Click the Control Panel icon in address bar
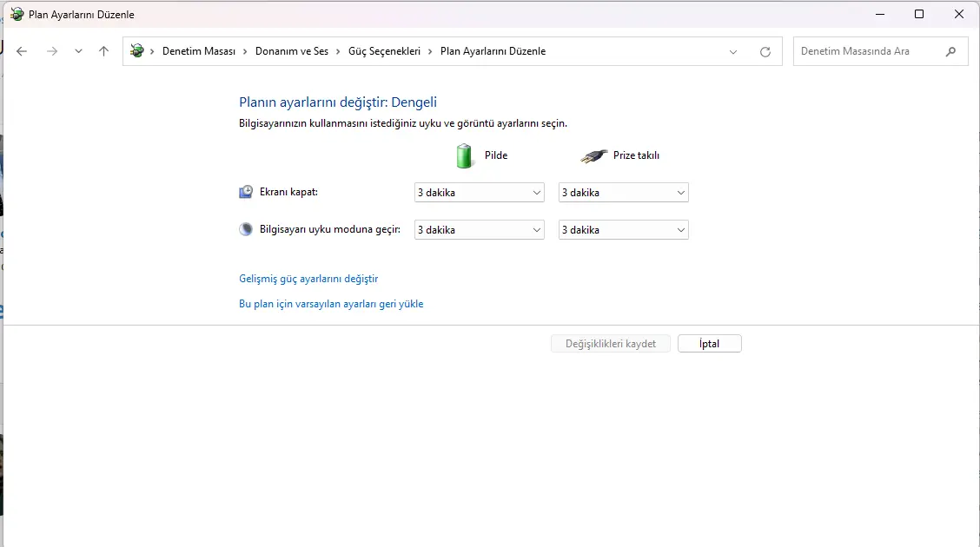 pyautogui.click(x=137, y=50)
